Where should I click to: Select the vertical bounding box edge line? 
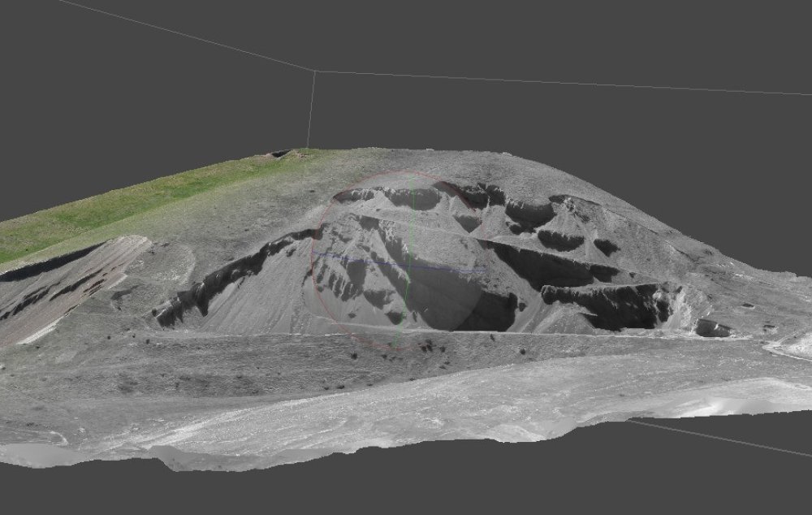click(x=311, y=110)
